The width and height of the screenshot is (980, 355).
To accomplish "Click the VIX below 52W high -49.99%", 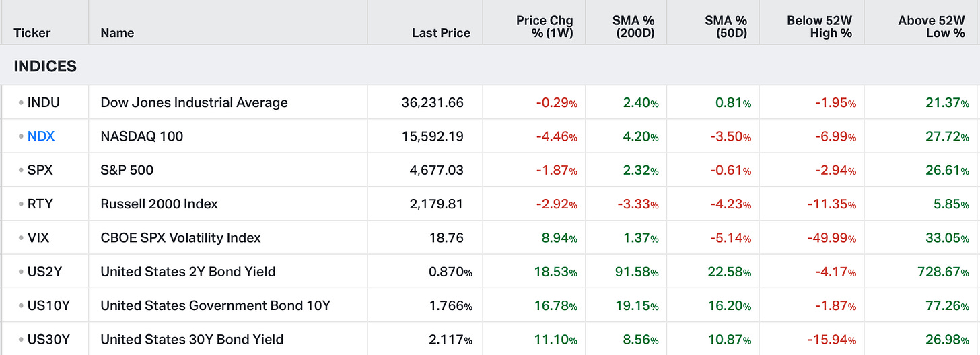I will point(833,238).
